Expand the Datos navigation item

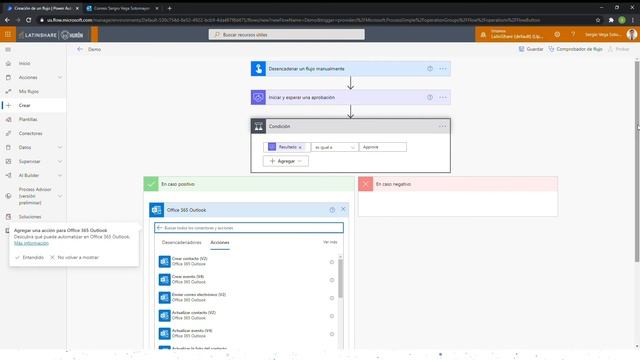pos(60,147)
